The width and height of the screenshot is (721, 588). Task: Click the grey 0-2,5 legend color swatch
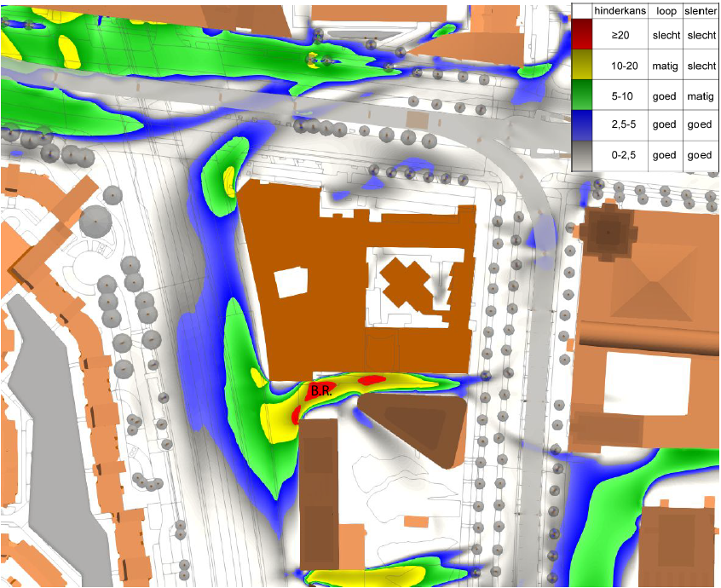(582, 156)
